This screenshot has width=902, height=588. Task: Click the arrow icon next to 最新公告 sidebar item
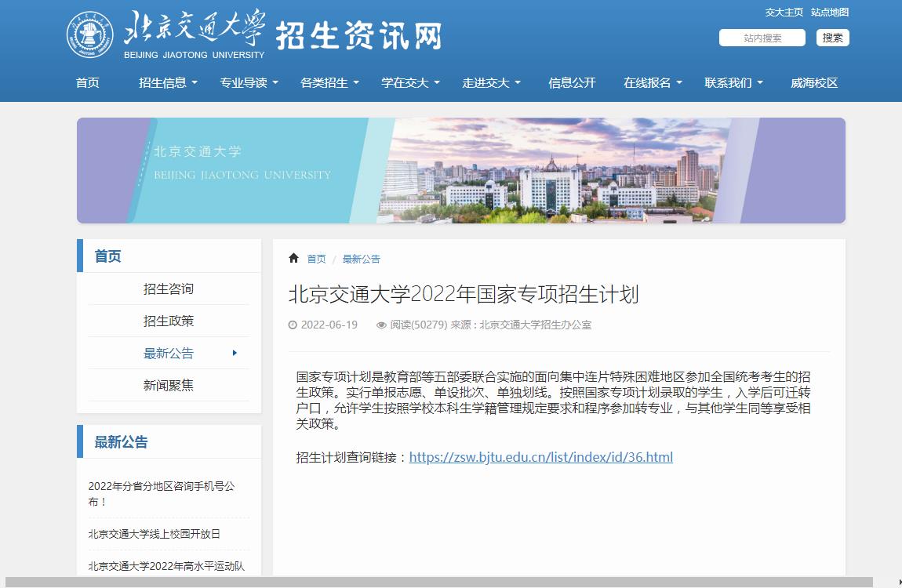235,353
